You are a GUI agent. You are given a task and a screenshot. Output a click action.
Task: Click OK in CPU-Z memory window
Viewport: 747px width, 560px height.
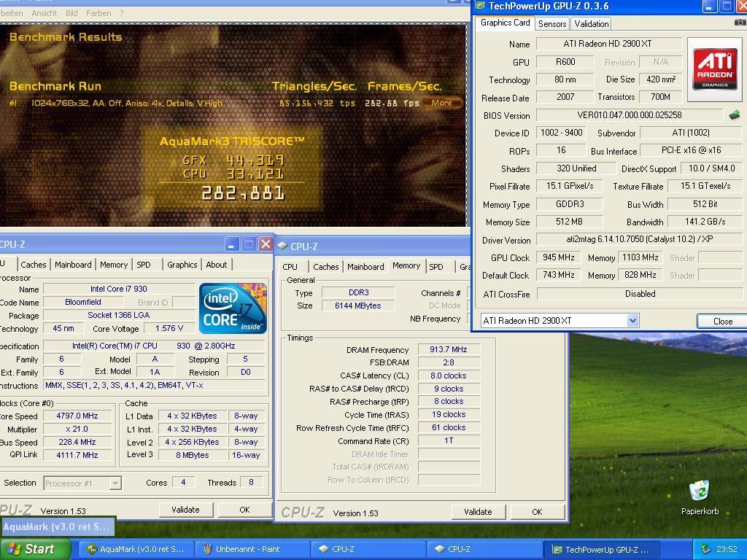537,511
